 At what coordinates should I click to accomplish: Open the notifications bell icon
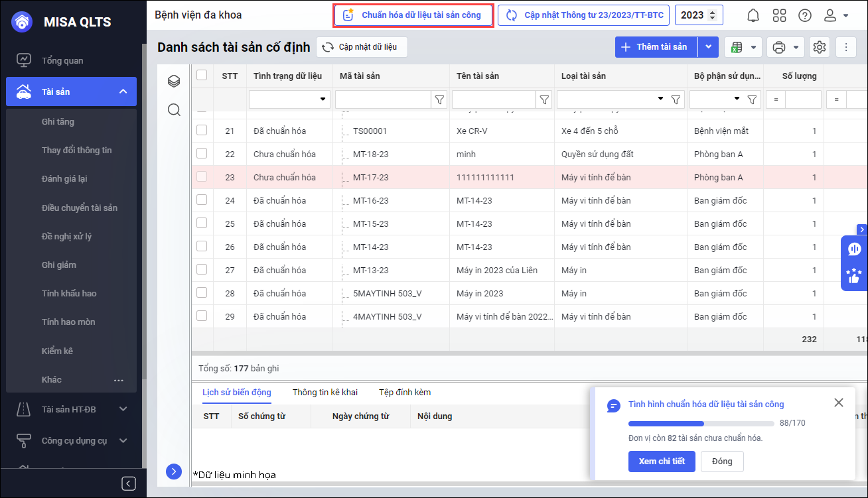point(753,15)
